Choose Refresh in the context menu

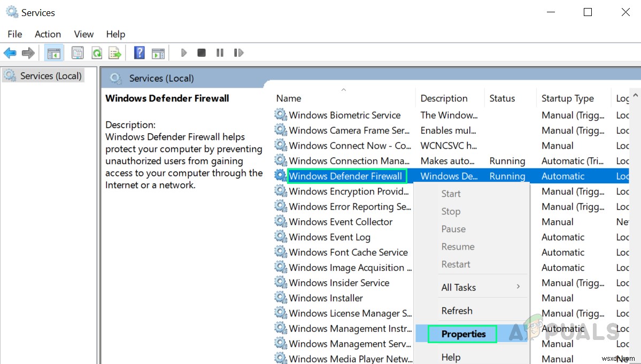click(457, 311)
